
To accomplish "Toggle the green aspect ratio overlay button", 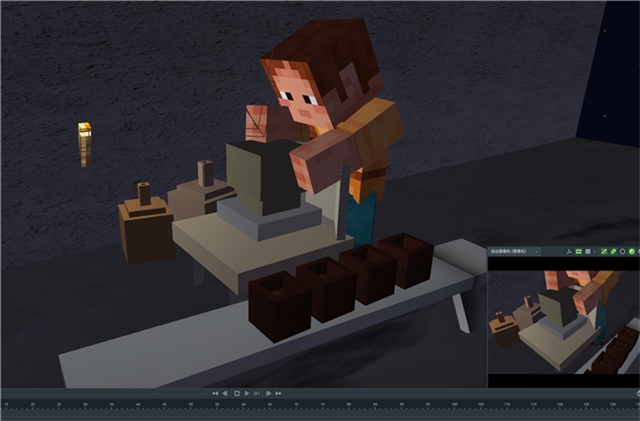I will click(x=579, y=252).
